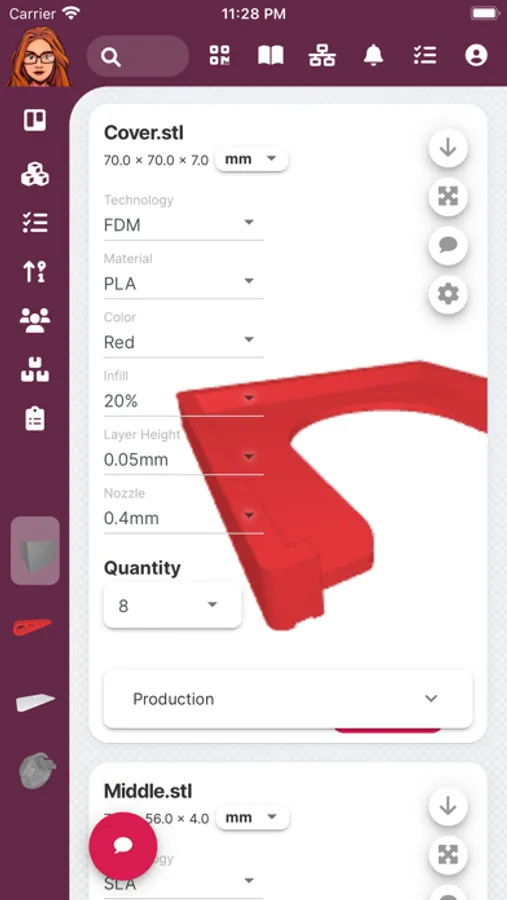Open the cubes inventory sidebar icon
This screenshot has width=507, height=900.
pyautogui.click(x=35, y=173)
